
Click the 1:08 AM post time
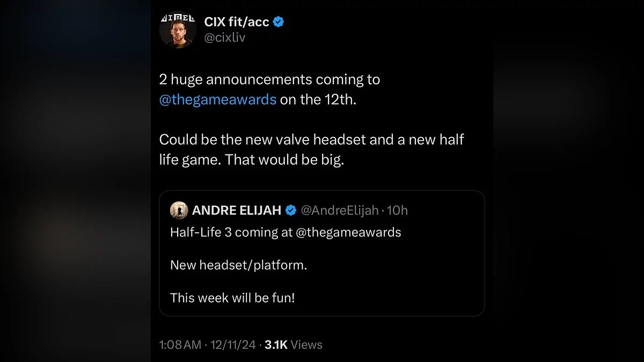tap(180, 344)
